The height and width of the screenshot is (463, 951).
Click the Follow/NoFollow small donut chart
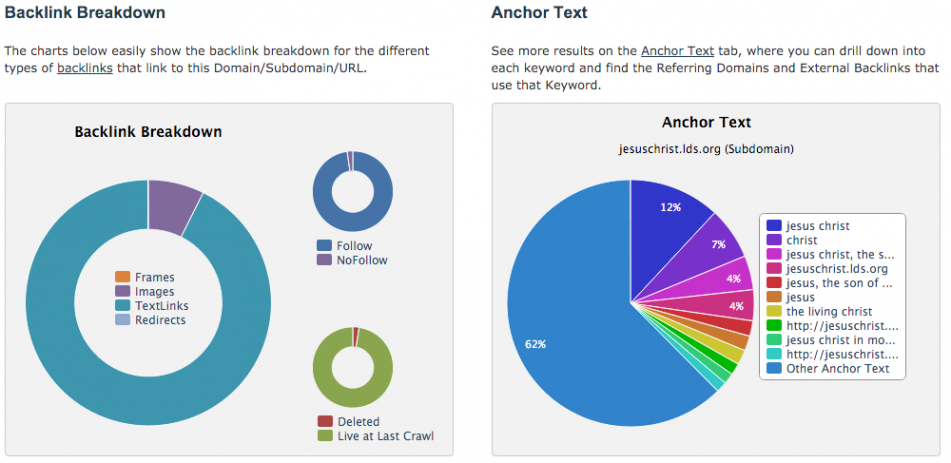[x=352, y=191]
